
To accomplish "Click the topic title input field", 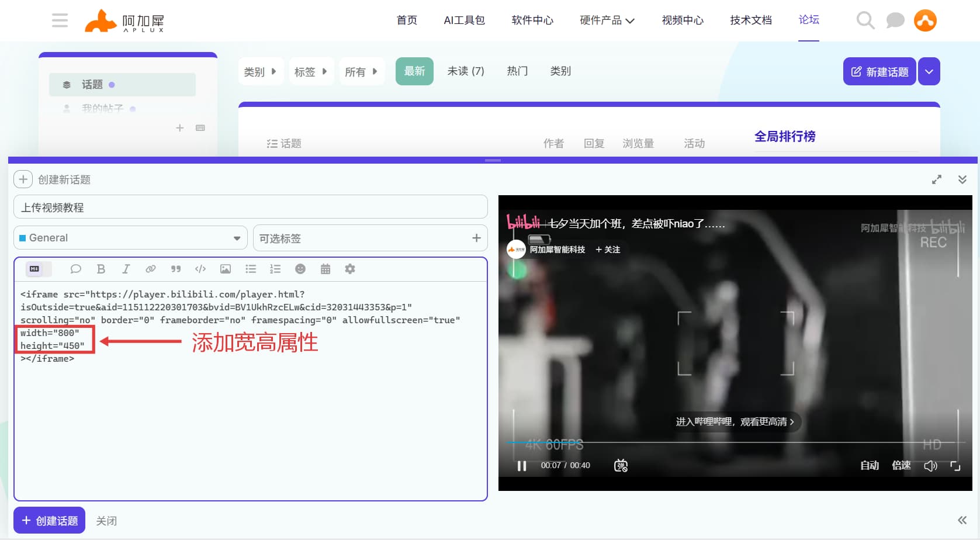I will (x=250, y=207).
